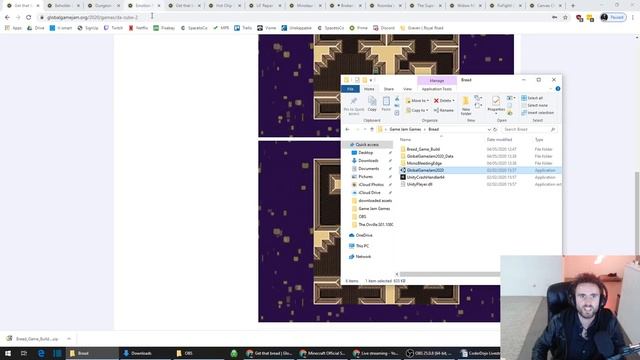Click the search magnifier in Explorer

point(553,129)
